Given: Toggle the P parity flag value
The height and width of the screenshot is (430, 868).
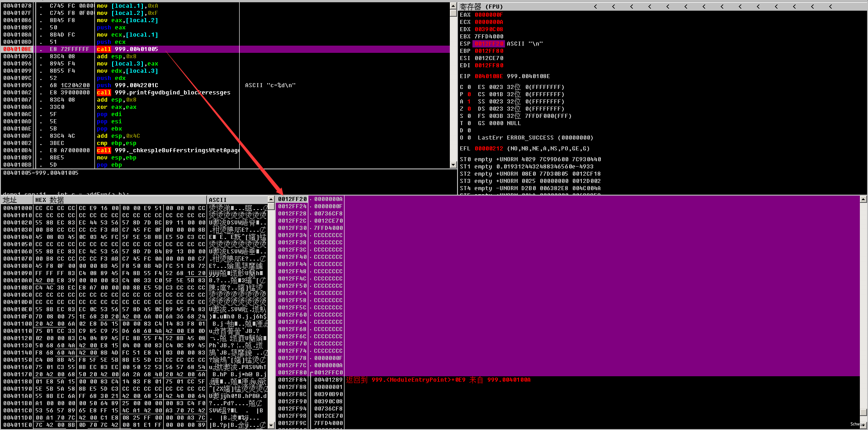Looking at the screenshot, I should tap(469, 94).
